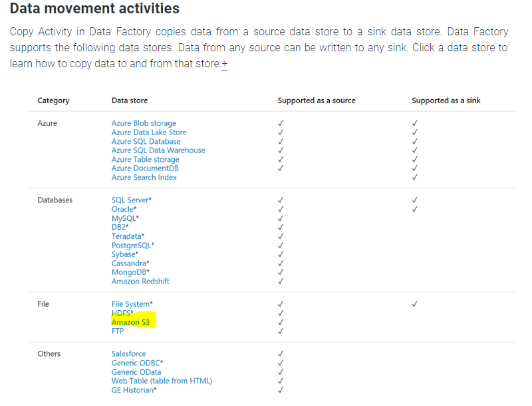
Task: Open the Azure SQL Data Warehouse link
Action: (158, 150)
